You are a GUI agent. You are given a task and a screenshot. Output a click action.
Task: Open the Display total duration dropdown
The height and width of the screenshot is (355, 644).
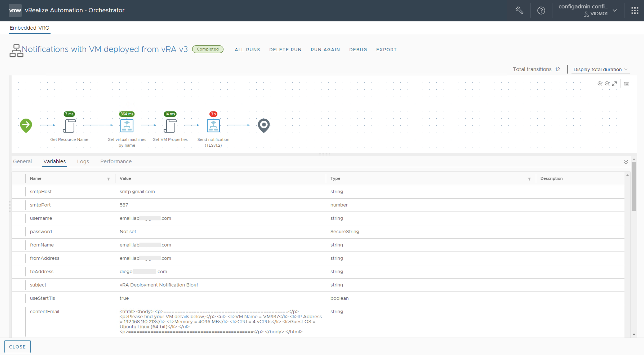(x=600, y=70)
